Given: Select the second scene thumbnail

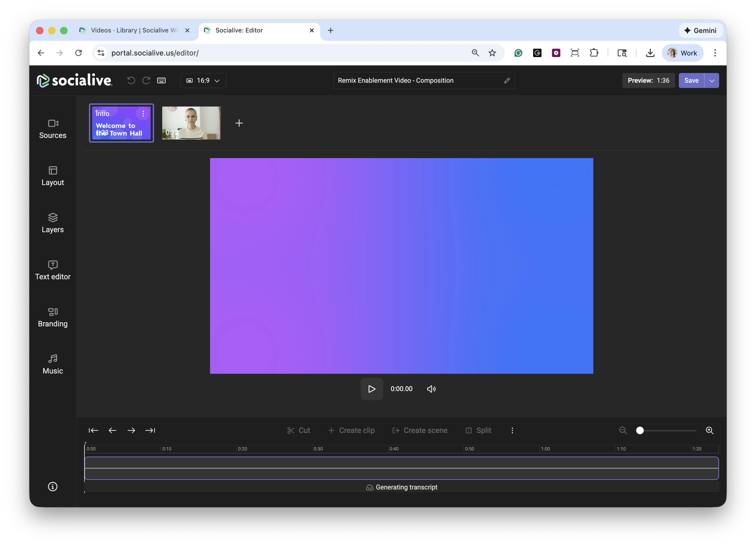Looking at the screenshot, I should tap(191, 123).
